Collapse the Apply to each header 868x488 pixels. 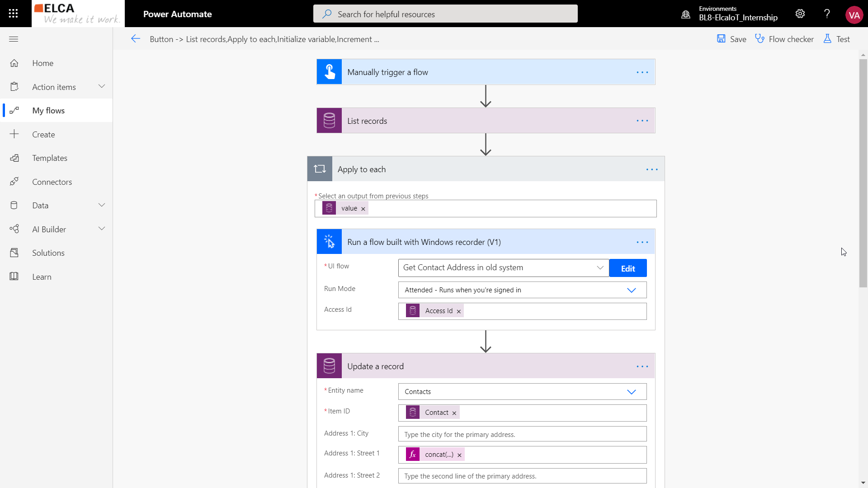click(452, 169)
